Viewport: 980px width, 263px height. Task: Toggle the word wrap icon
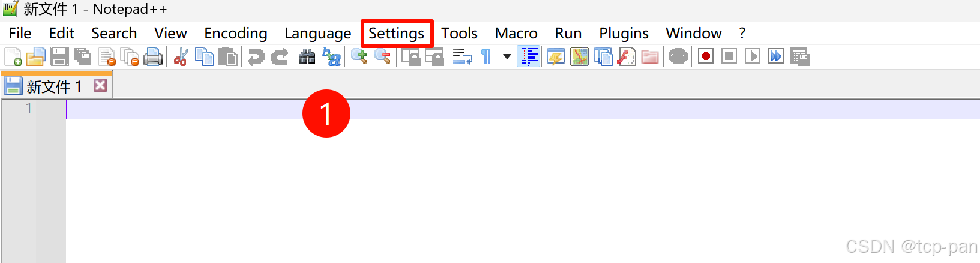[462, 57]
